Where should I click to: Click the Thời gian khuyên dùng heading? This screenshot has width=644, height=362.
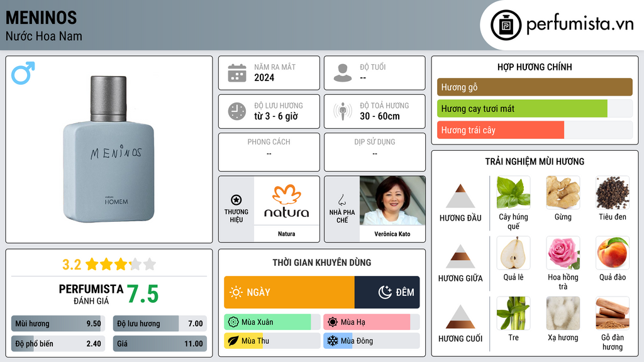(322, 262)
